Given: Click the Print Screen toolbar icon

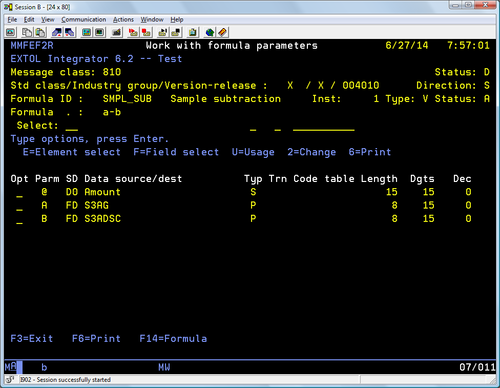Looking at the screenshot, I should coord(11,32).
